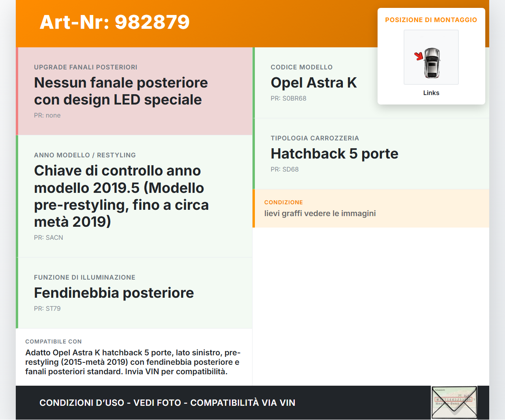The height and width of the screenshot is (420, 505).
Task: Click the Links position label
Action: (x=431, y=93)
